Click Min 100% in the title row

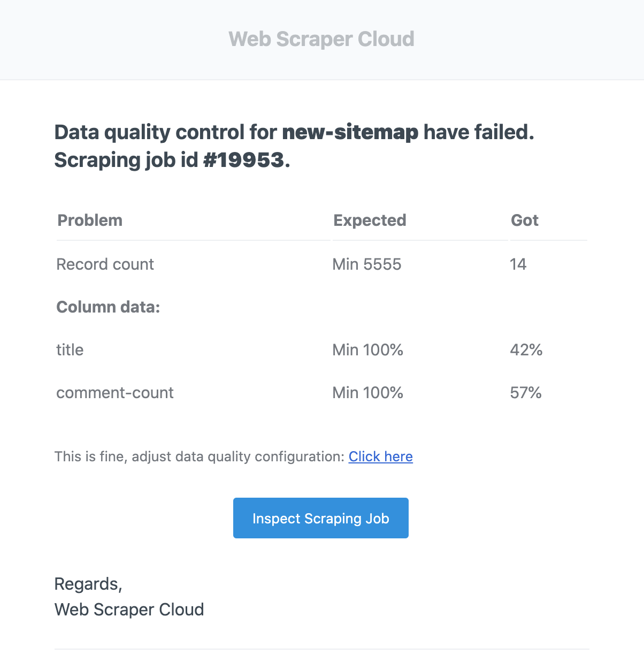pyautogui.click(x=368, y=350)
